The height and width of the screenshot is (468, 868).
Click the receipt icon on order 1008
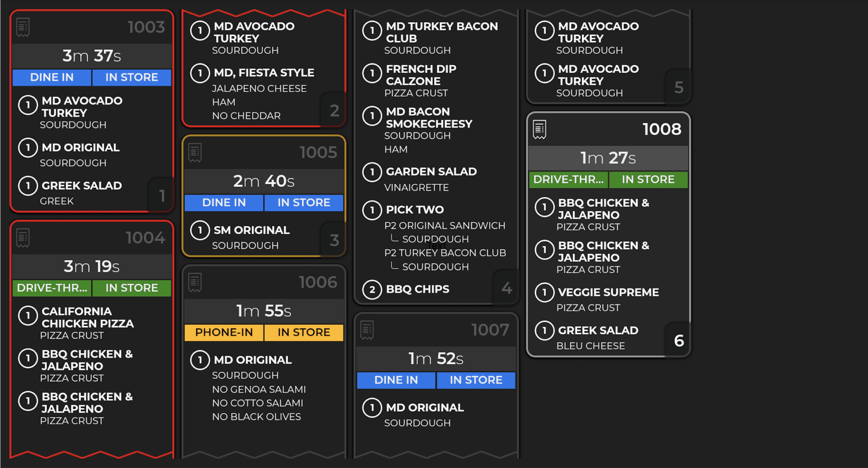(x=539, y=129)
